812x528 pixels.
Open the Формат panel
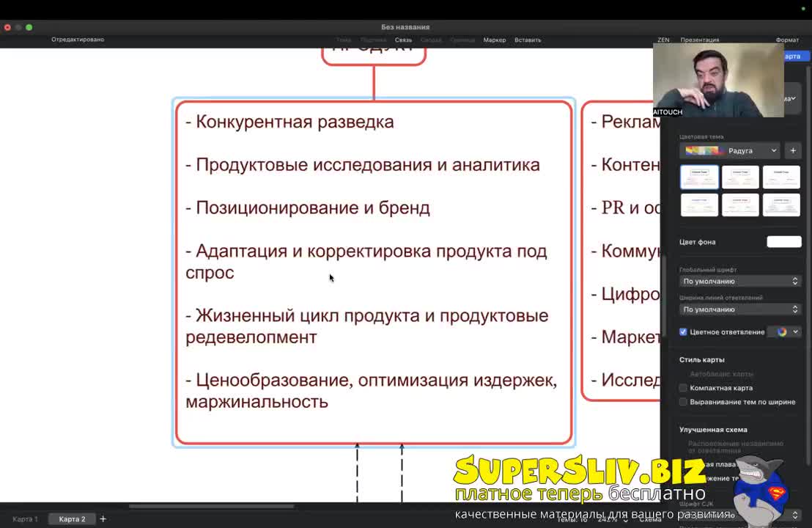coord(787,40)
